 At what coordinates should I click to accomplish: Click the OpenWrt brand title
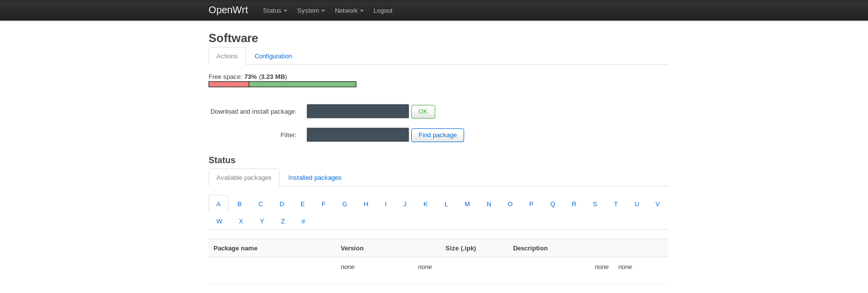point(228,10)
